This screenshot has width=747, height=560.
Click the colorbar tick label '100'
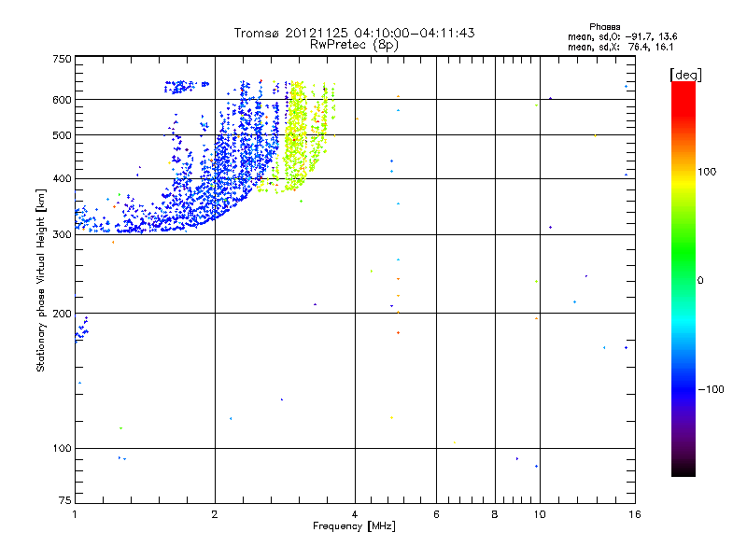pyautogui.click(x=707, y=172)
